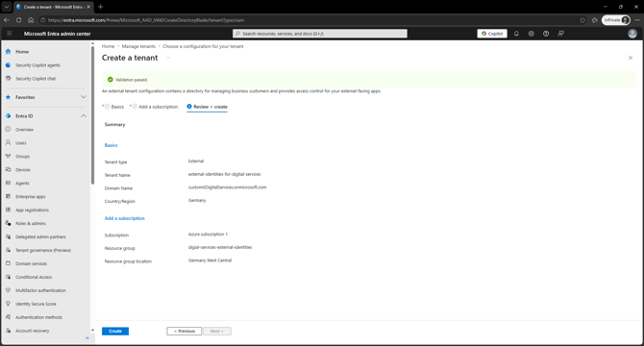Switch to the Basics tab

coord(114,107)
